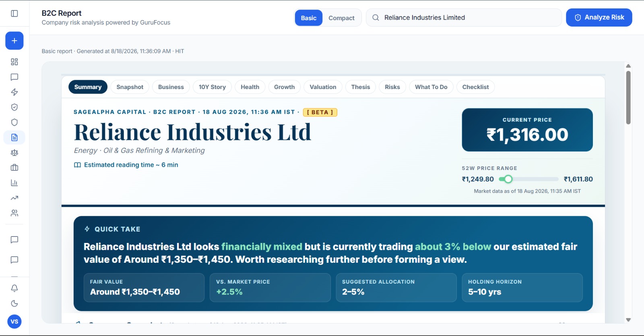Open the Growth tab
644x336 pixels.
[x=284, y=87]
